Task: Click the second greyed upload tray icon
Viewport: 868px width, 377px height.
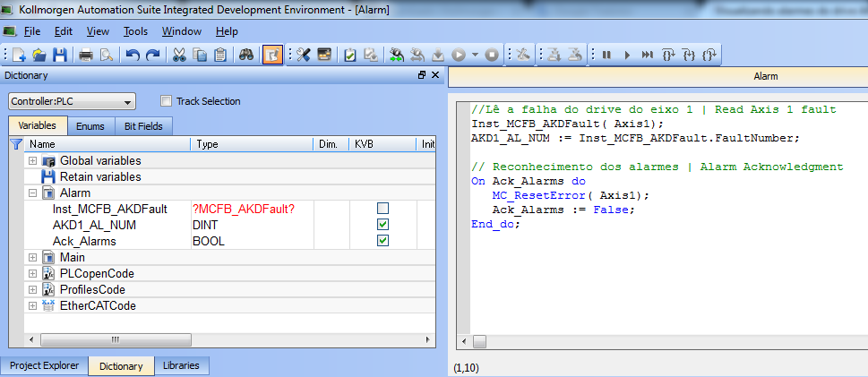Action: coord(575,55)
